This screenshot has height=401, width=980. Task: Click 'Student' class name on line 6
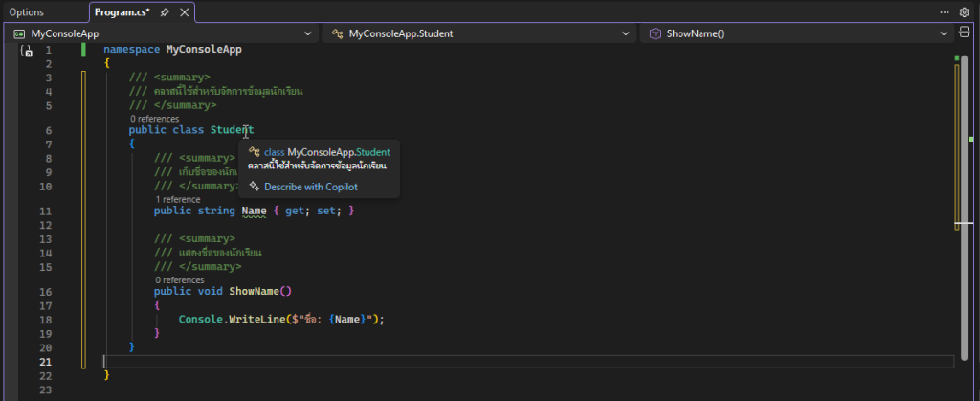(x=232, y=130)
